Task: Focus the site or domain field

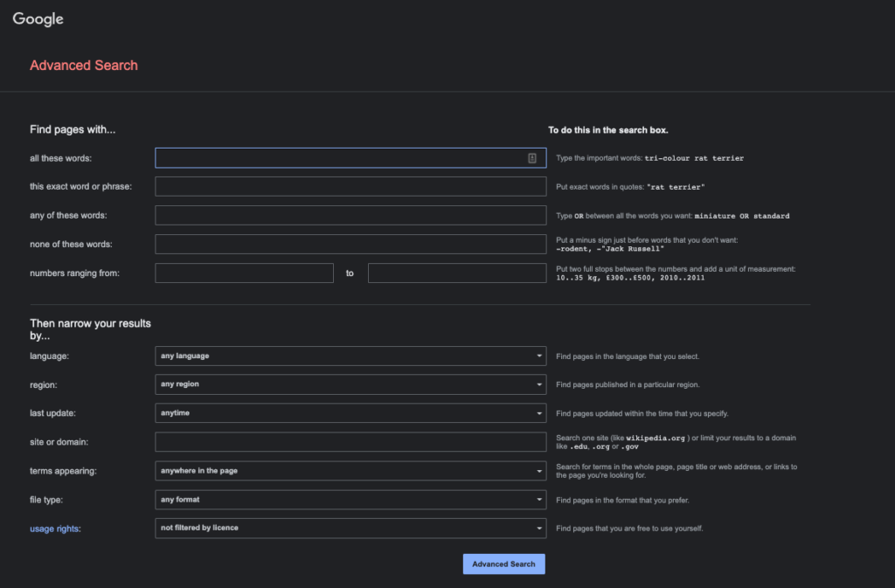Action: 350,442
